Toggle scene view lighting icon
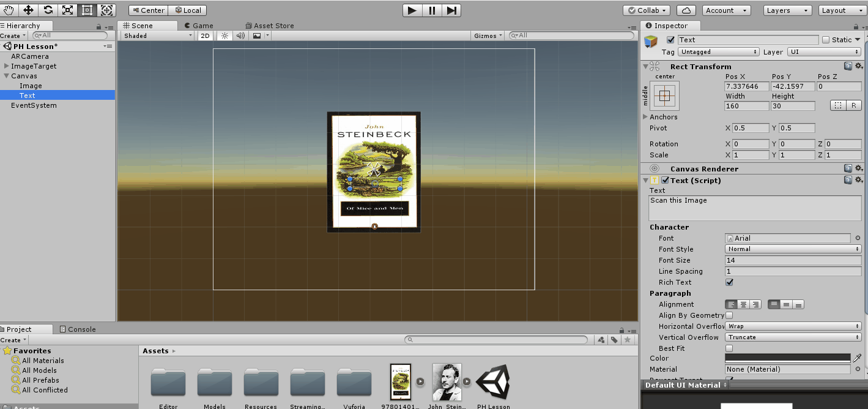 [x=224, y=36]
